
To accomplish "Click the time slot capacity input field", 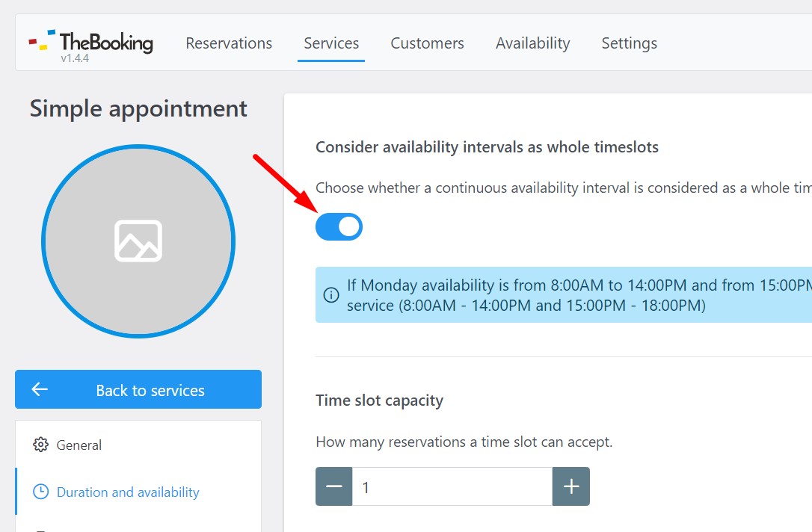I will point(452,486).
